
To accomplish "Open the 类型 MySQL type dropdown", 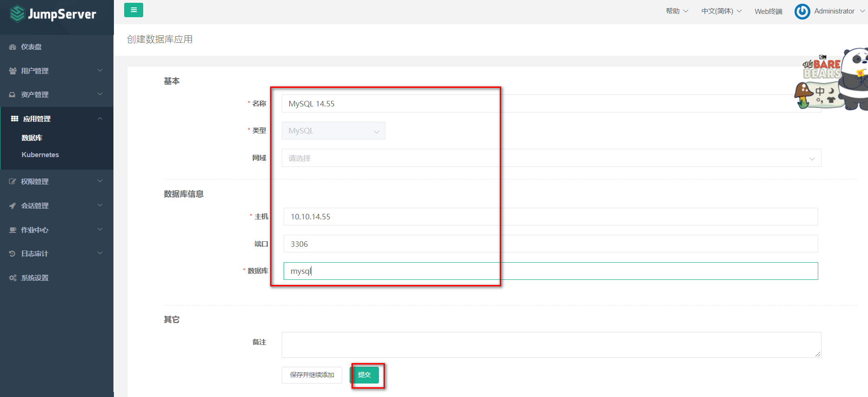I will click(333, 131).
